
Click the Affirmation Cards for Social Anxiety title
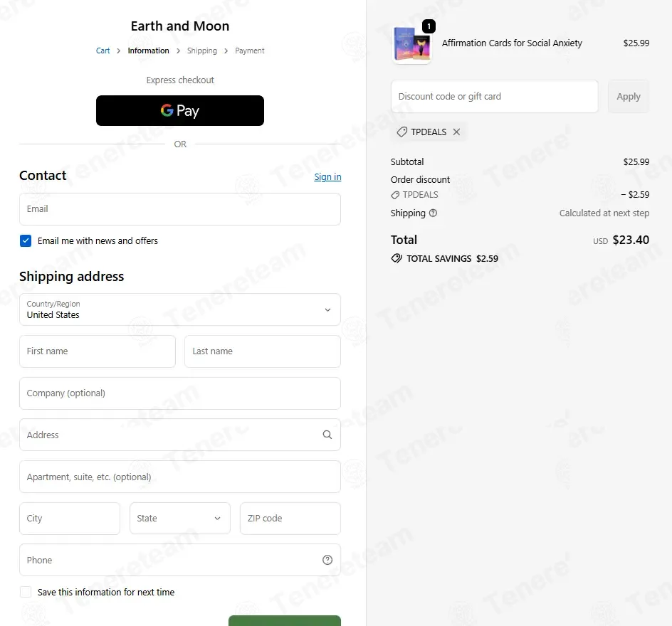coord(512,43)
